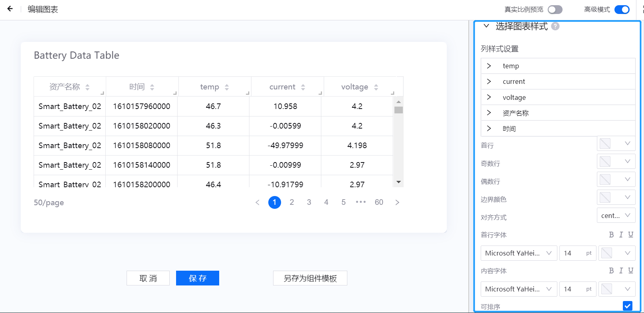
Task: Click cell value -10.91799
Action: 285,184
